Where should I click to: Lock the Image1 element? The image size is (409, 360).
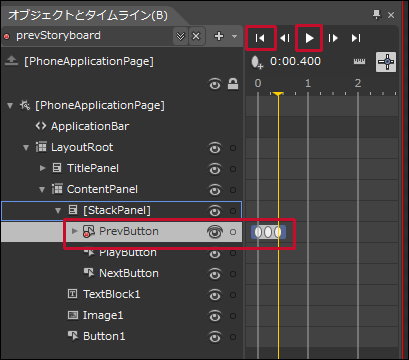pyautogui.click(x=233, y=316)
